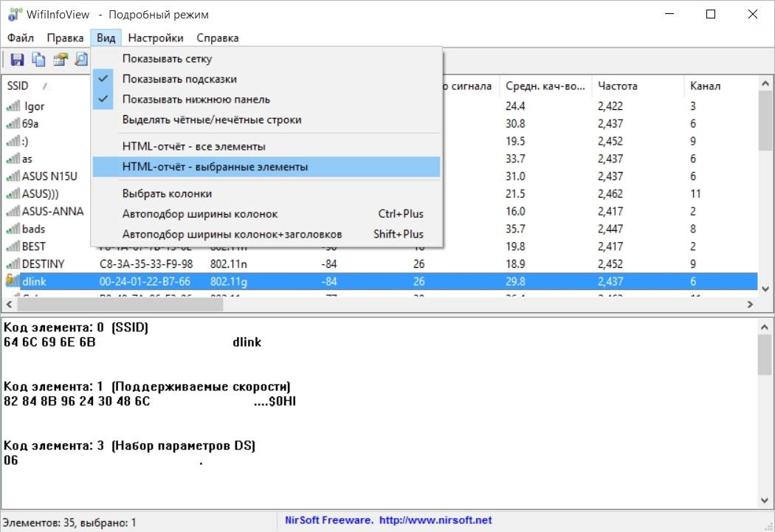
Task: Click signal icon beside BEST network
Action: click(x=13, y=246)
